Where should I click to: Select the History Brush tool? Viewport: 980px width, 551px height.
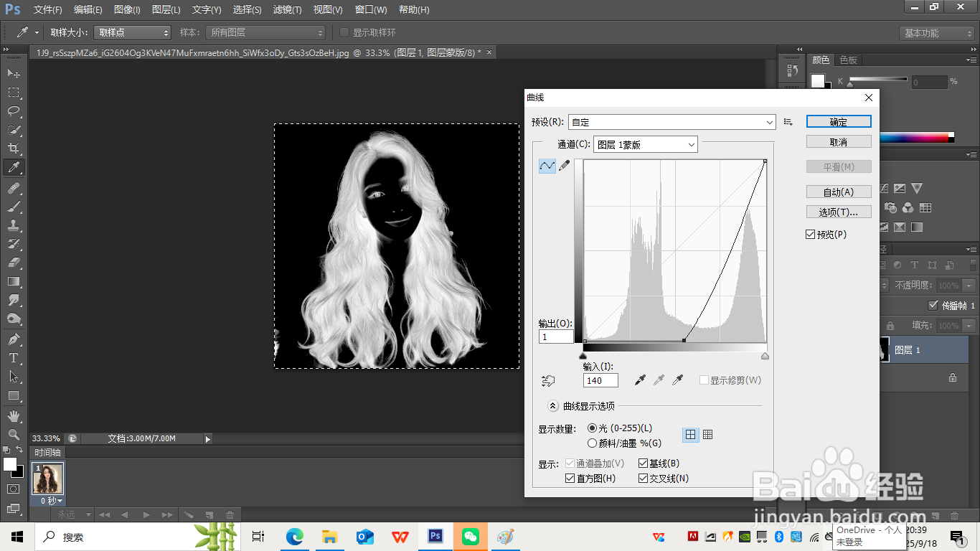[x=14, y=244]
